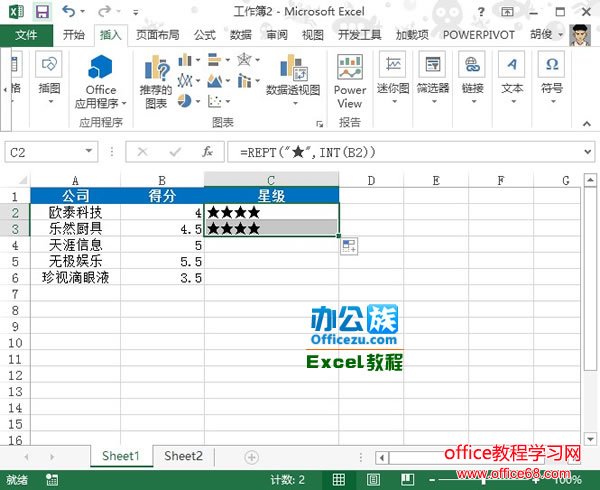Click the Enter checkmark in formula bar
The height and width of the screenshot is (490, 600).
[175, 152]
